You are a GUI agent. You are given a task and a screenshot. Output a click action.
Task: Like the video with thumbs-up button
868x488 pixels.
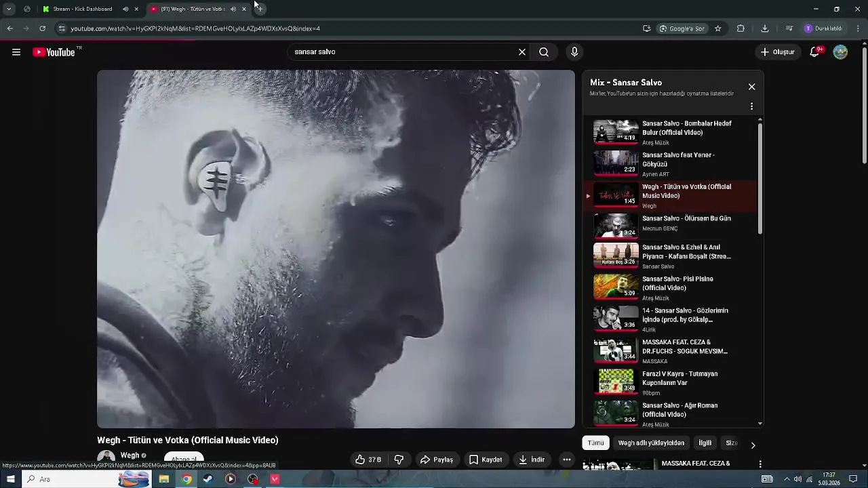368,460
